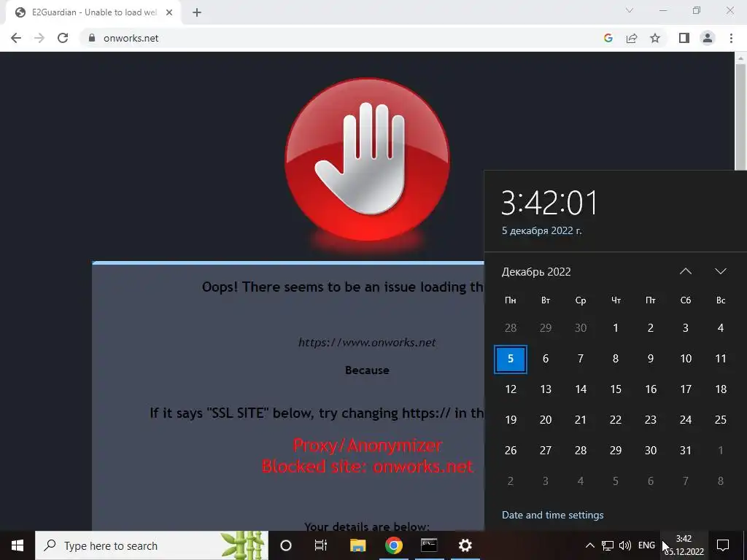Select December 9 in the calendar
The height and width of the screenshot is (560, 747).
[650, 359]
